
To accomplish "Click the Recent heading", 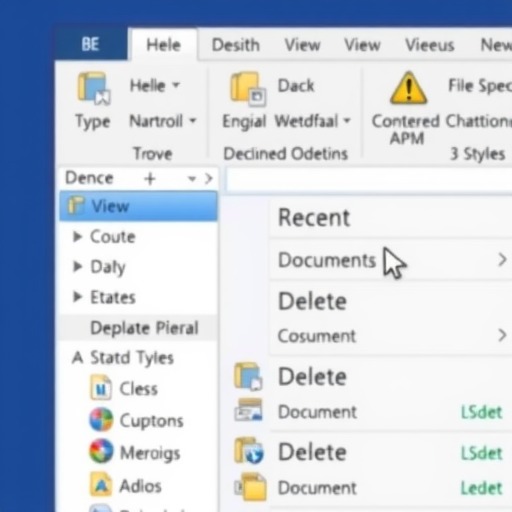I will [314, 218].
